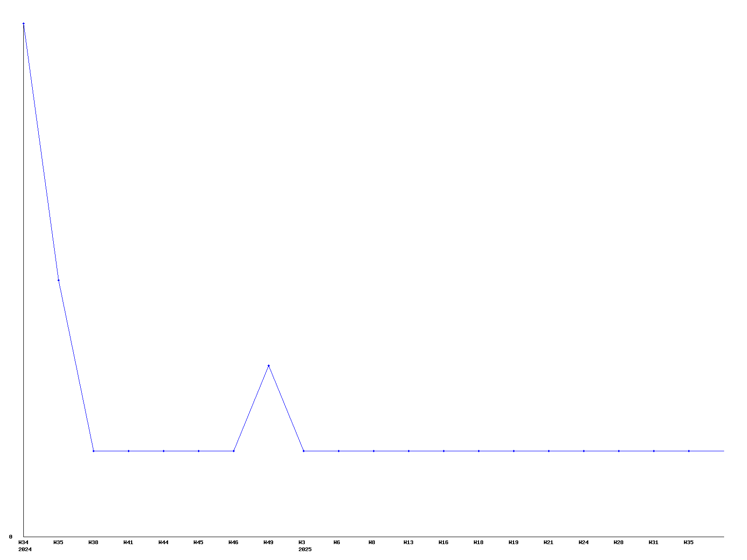Select the data point above W44

163,451
